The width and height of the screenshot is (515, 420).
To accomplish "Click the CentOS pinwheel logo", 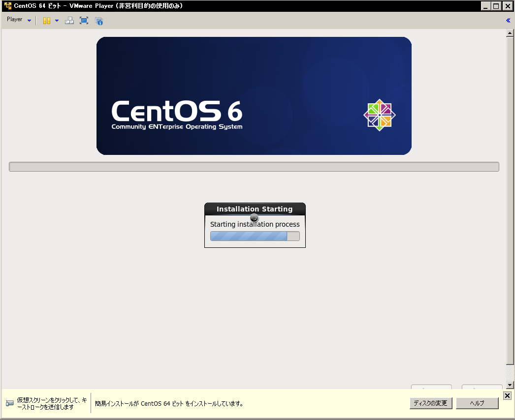I will [379, 115].
